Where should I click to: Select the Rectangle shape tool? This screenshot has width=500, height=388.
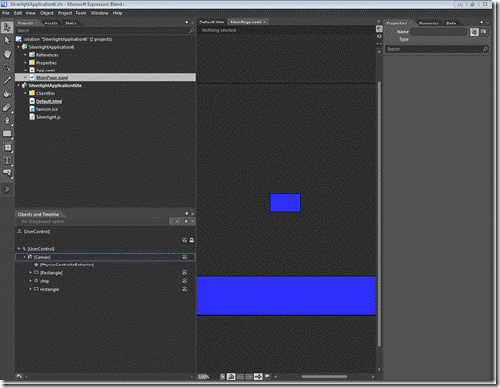[7, 134]
